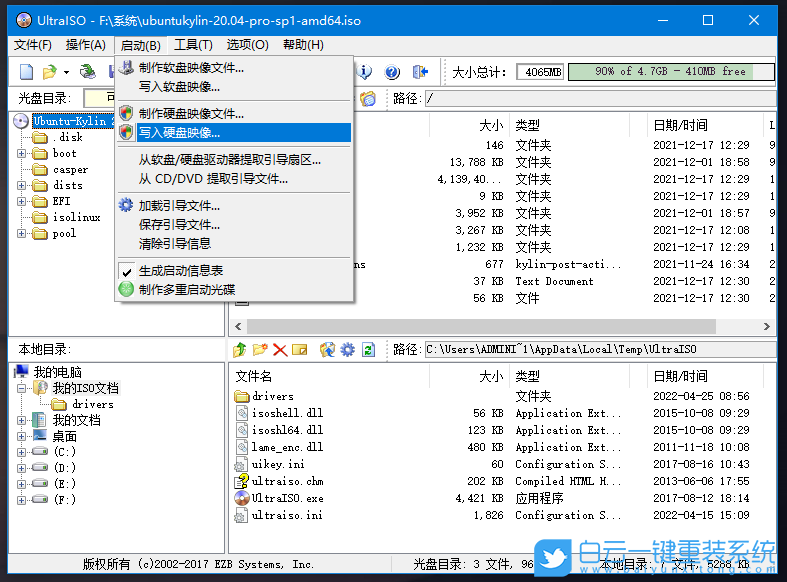Expand the (C:) drive node
Screen dimensions: 787x582
point(22,452)
